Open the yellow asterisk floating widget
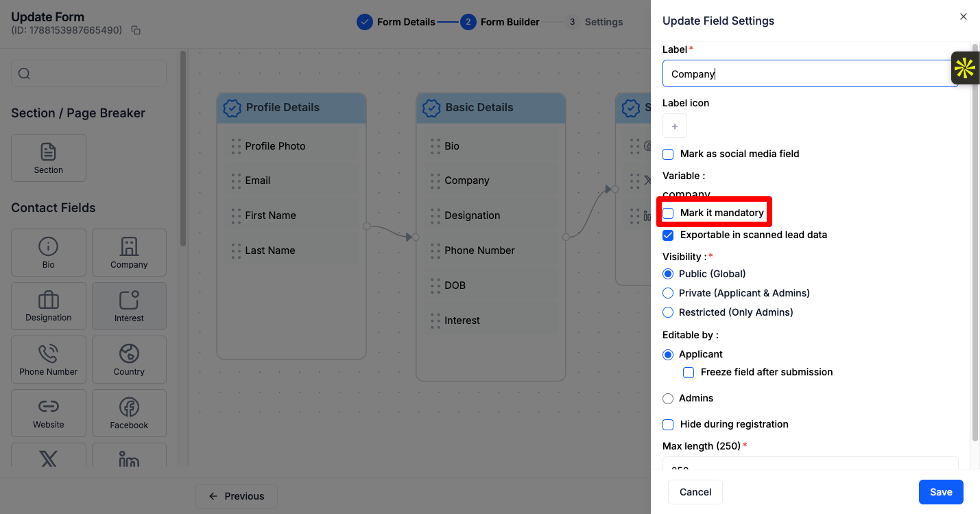Screen dimensions: 980x514 965,68
